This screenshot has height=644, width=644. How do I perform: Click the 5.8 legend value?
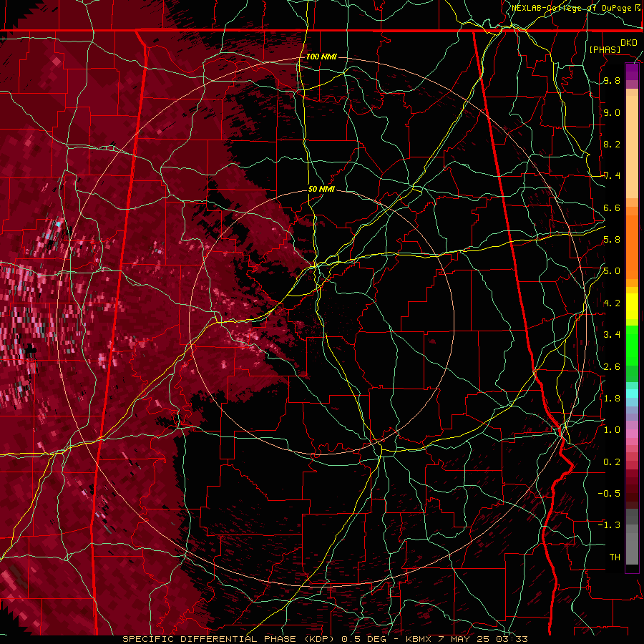click(x=612, y=240)
